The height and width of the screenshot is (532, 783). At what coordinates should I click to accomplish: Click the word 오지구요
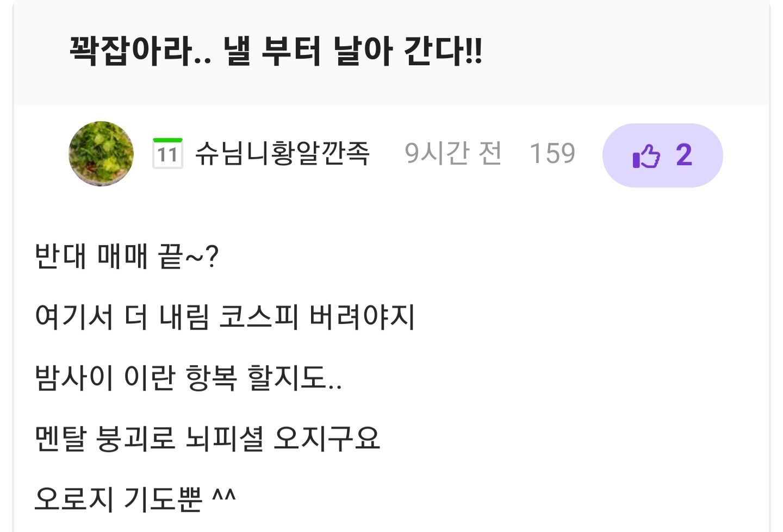[x=327, y=439]
